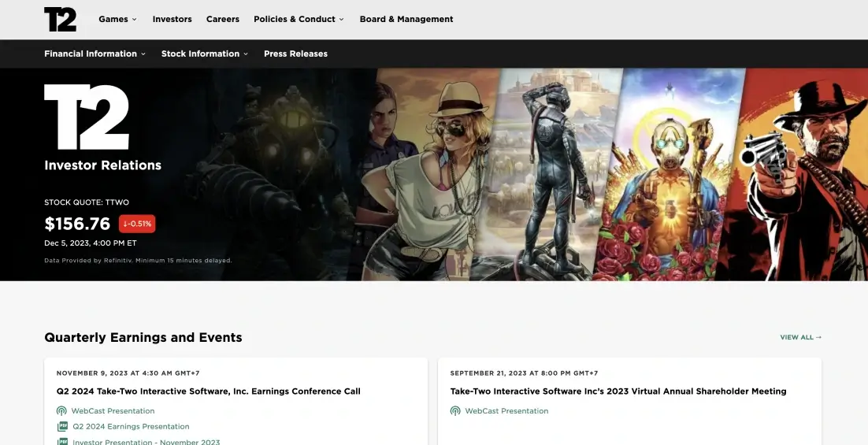Viewport: 868px width, 445px height.
Task: Click the $156.76 stock price
Action: [77, 224]
